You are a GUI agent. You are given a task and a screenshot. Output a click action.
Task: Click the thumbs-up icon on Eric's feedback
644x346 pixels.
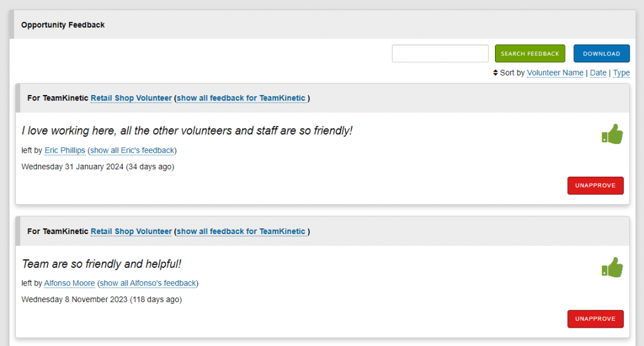612,134
